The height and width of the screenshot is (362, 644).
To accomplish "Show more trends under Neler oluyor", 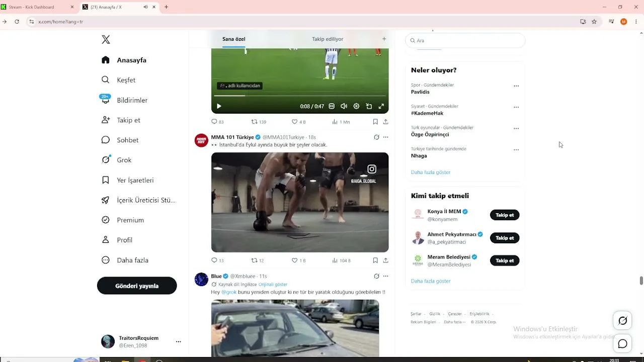I will click(x=431, y=172).
